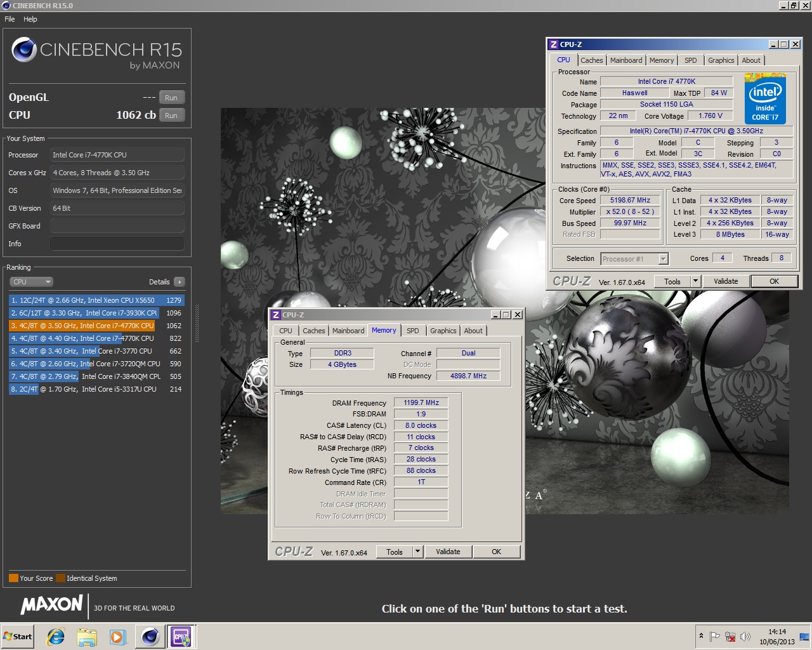Click the DRAM Frequency 1199.7 MHz value

point(421,402)
